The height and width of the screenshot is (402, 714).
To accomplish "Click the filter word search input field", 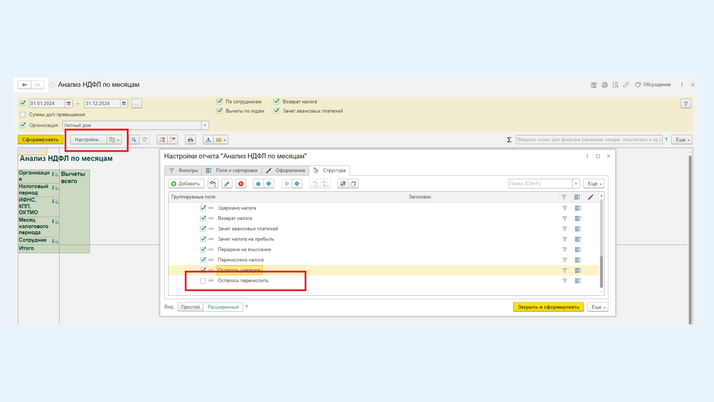I will 588,140.
